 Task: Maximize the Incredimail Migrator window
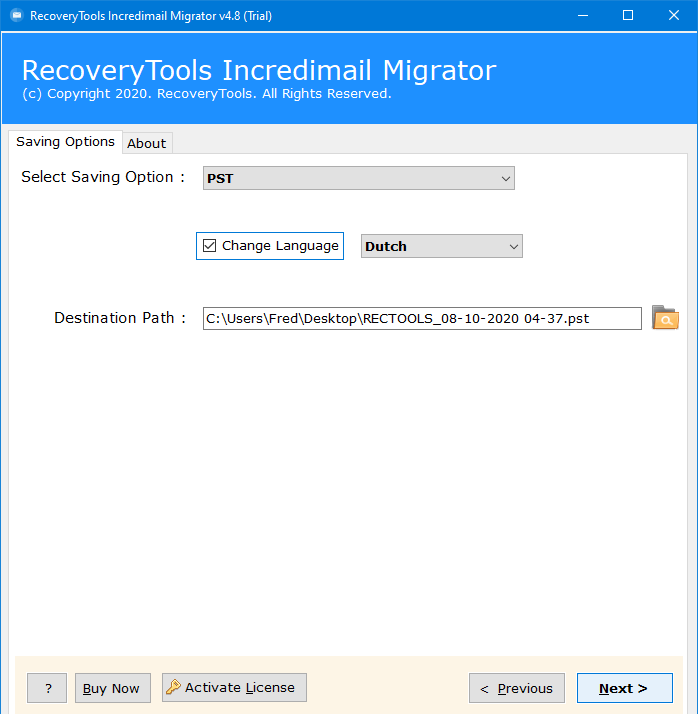tap(628, 15)
